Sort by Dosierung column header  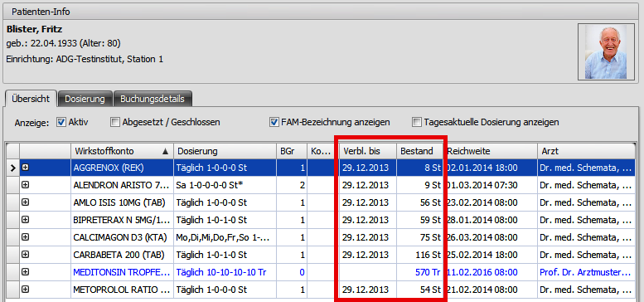[x=225, y=151]
